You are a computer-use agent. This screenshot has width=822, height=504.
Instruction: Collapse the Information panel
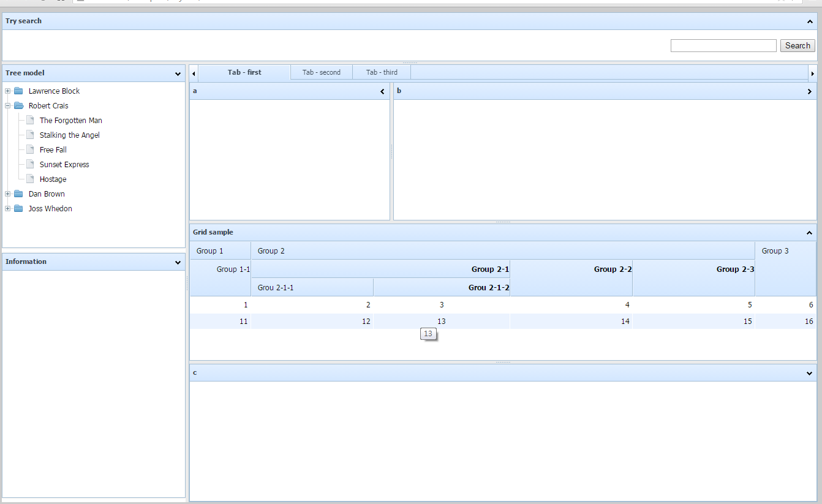point(178,261)
